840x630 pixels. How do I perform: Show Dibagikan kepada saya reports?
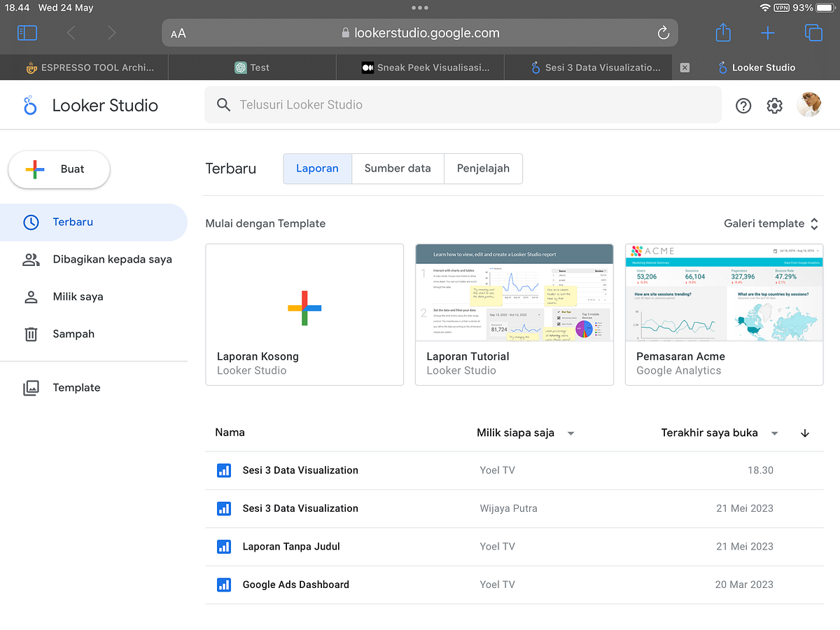tap(94, 259)
